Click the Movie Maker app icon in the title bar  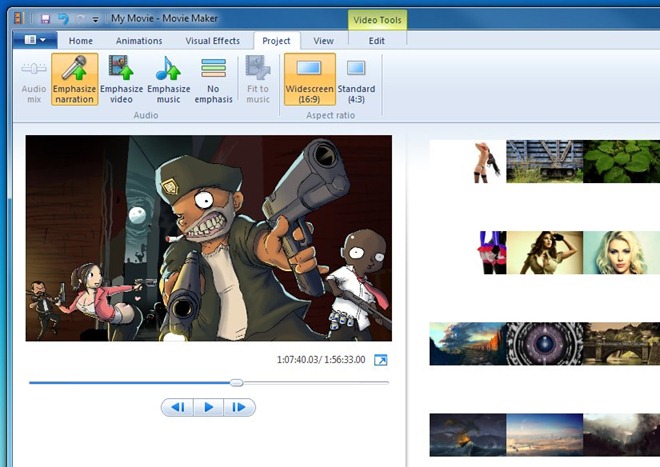(x=18, y=18)
